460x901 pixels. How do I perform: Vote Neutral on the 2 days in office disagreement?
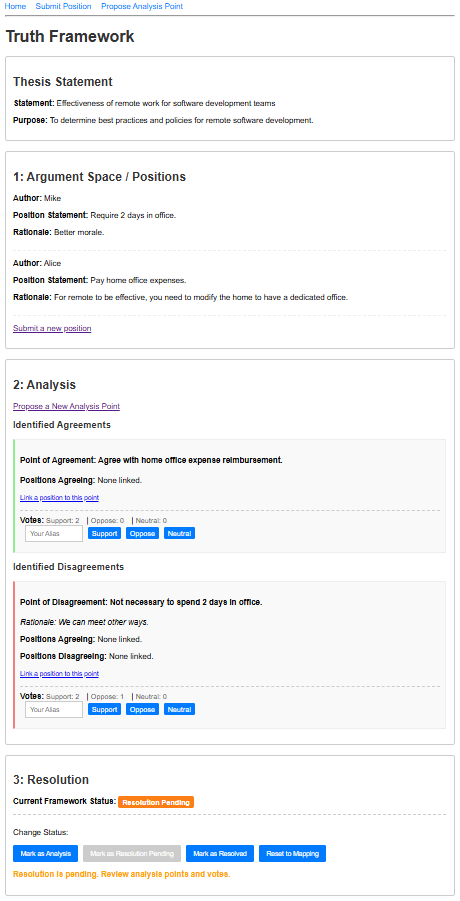(x=179, y=710)
